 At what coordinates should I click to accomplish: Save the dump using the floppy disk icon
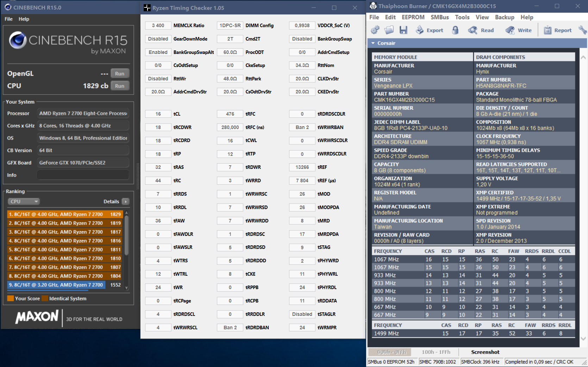pyautogui.click(x=403, y=30)
